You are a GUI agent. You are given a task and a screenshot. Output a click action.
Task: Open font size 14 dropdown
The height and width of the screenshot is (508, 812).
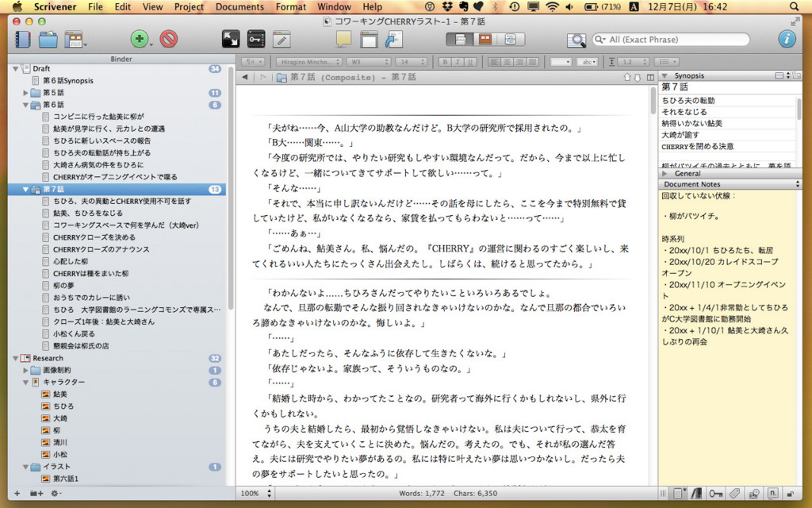tap(412, 62)
